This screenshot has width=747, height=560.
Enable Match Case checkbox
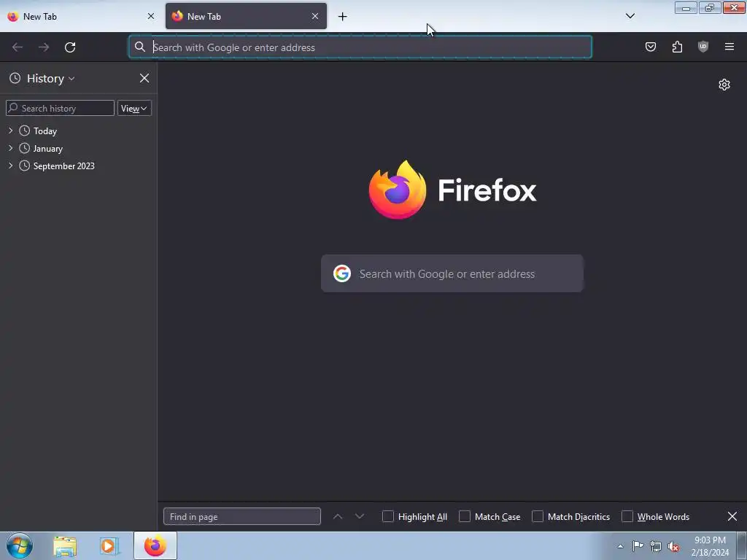(x=465, y=516)
